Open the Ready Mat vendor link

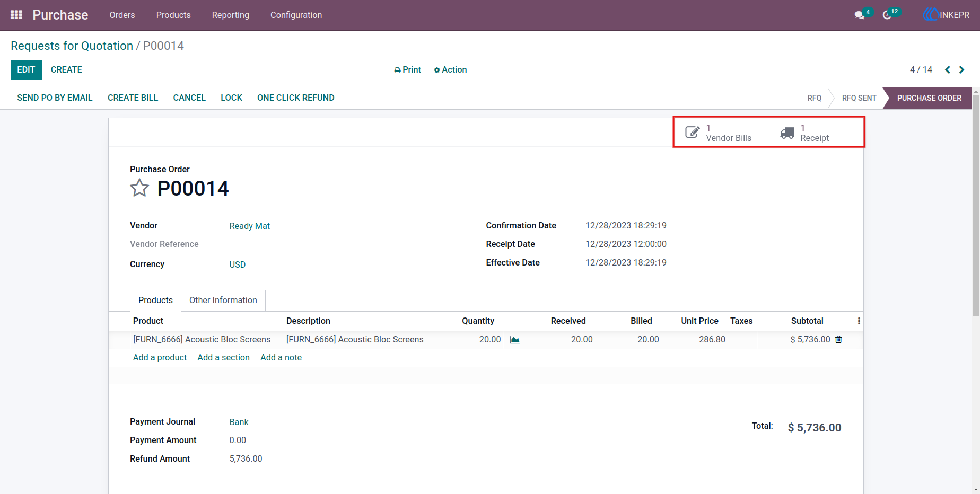250,226
